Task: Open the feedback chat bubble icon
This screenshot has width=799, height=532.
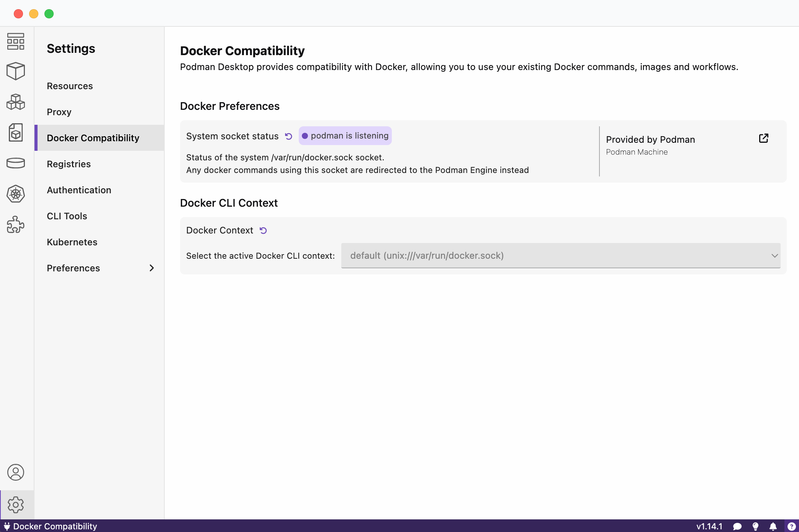Action: (737, 526)
